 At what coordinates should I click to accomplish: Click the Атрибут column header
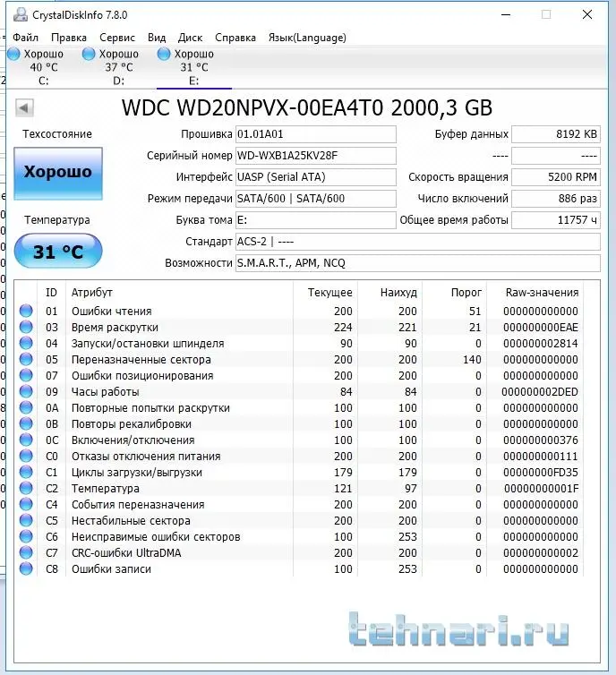pyautogui.click(x=92, y=293)
